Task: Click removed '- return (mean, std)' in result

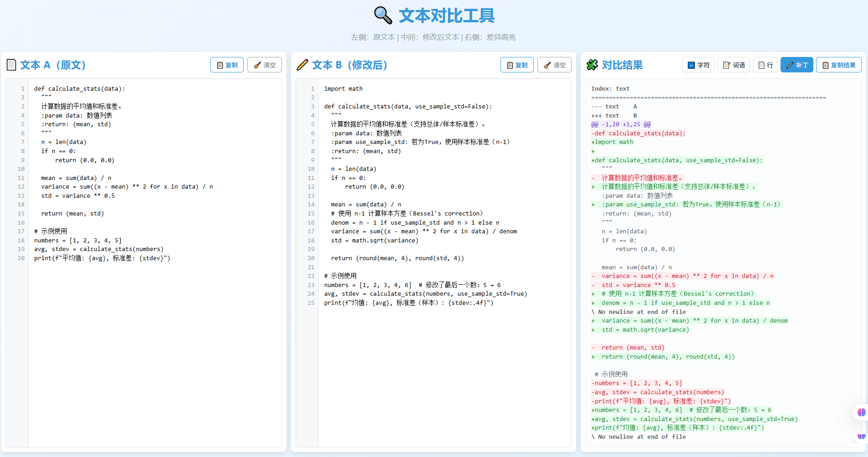Action: tap(628, 348)
